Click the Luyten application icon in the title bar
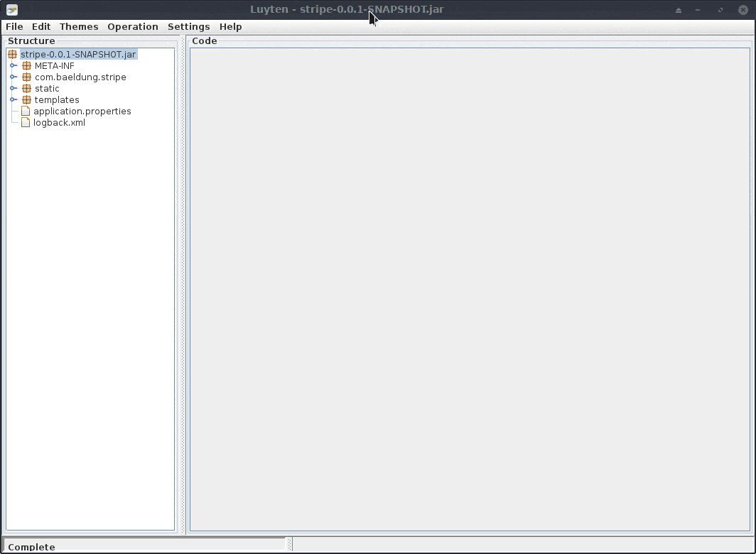 pos(11,9)
